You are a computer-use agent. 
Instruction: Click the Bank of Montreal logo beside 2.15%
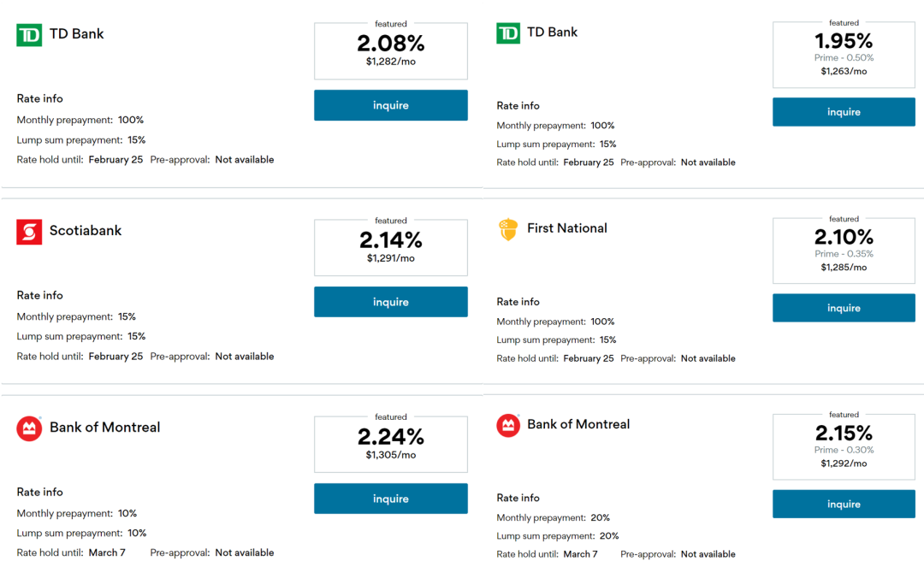coord(508,425)
